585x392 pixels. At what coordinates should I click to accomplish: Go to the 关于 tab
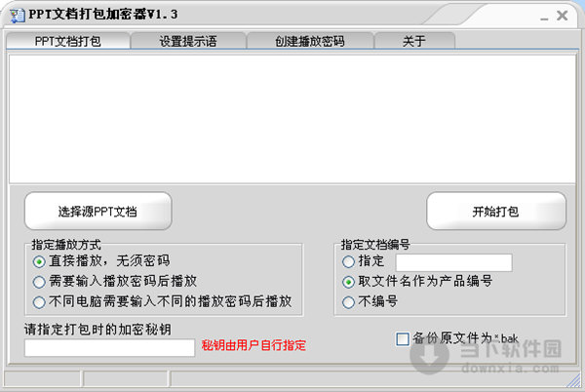pyautogui.click(x=414, y=41)
